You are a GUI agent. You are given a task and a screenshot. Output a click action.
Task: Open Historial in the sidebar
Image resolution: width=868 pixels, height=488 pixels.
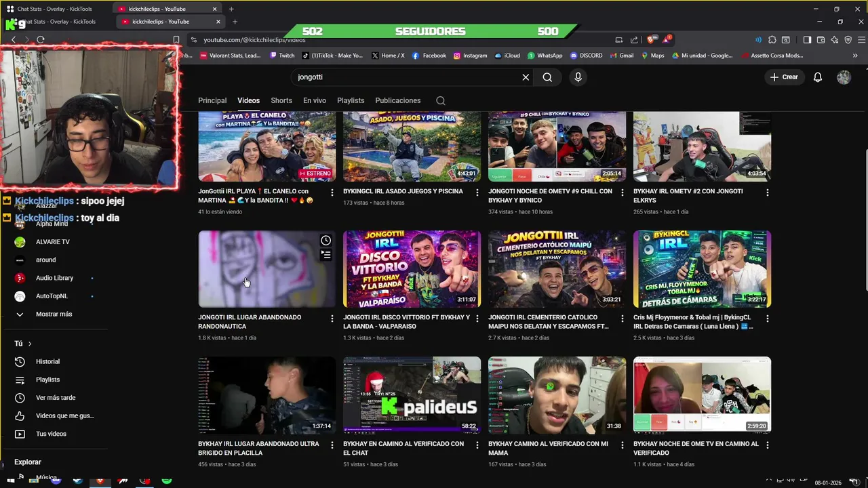(x=54, y=362)
